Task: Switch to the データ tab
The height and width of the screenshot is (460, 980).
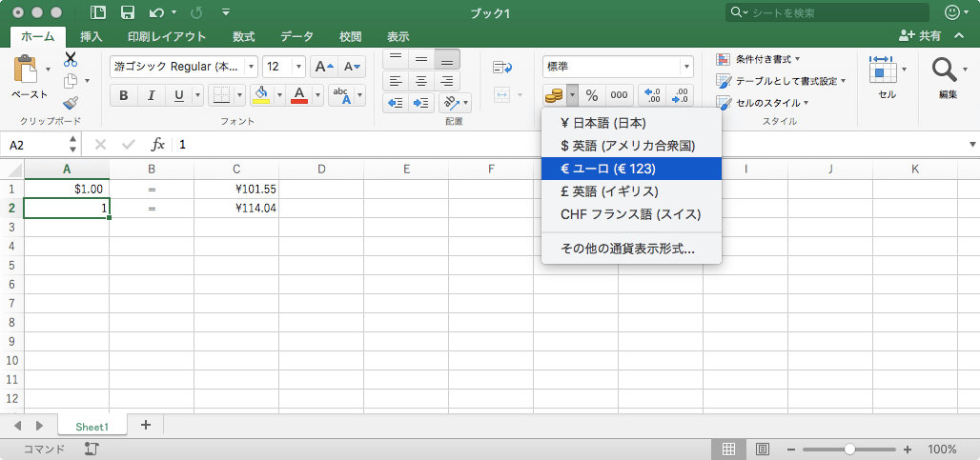Action: coord(296,36)
